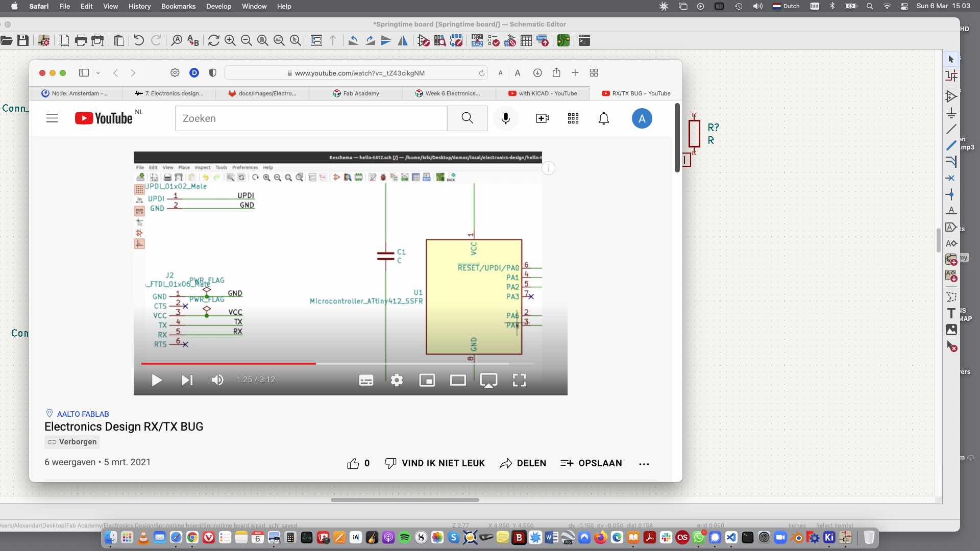Zoom in on the schematic
Screen dimensions: 980x551
click(230, 40)
